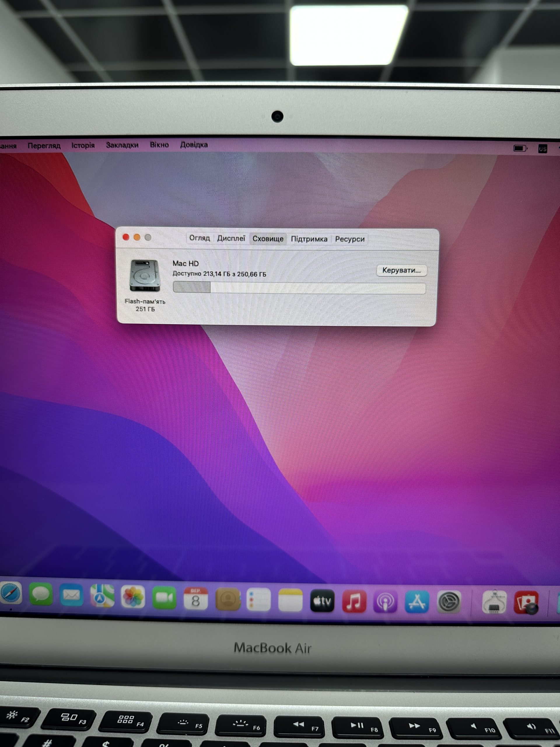This screenshot has height=747, width=560.
Task: Open the US input source menu
Action: [543, 149]
